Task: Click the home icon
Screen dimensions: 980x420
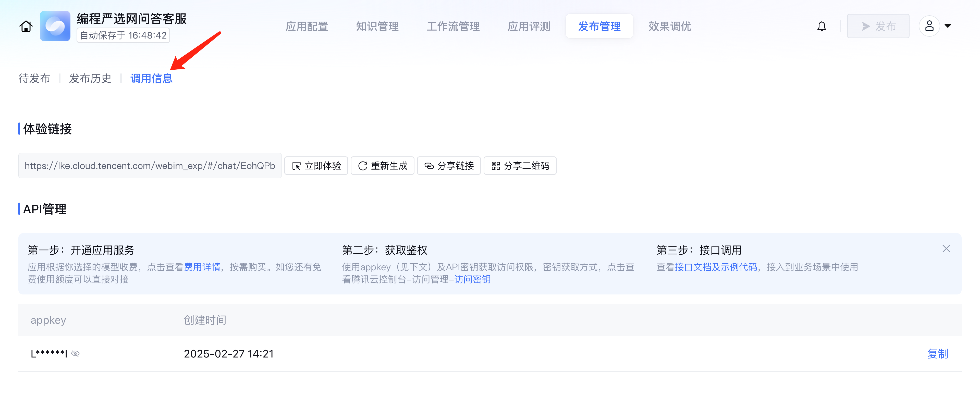Action: click(26, 26)
